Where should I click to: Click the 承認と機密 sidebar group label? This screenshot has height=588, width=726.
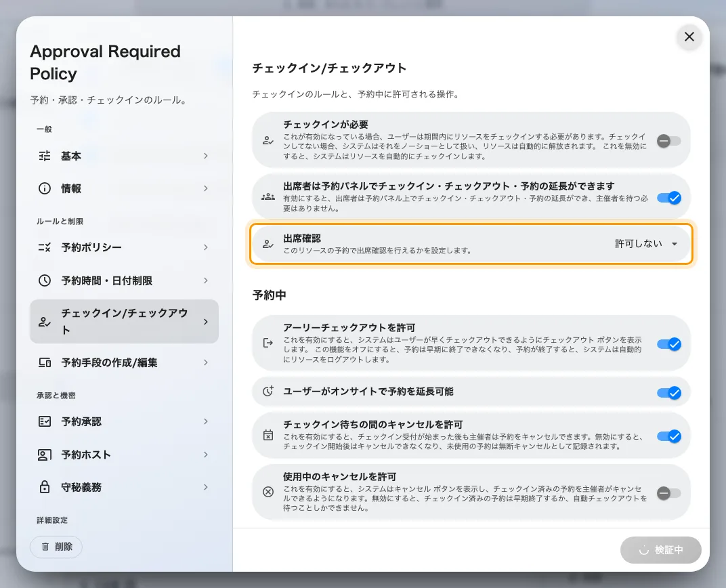coord(56,396)
